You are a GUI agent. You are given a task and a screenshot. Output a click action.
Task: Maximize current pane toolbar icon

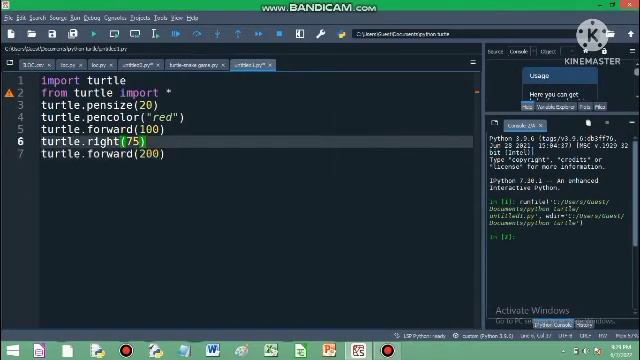coord(300,34)
